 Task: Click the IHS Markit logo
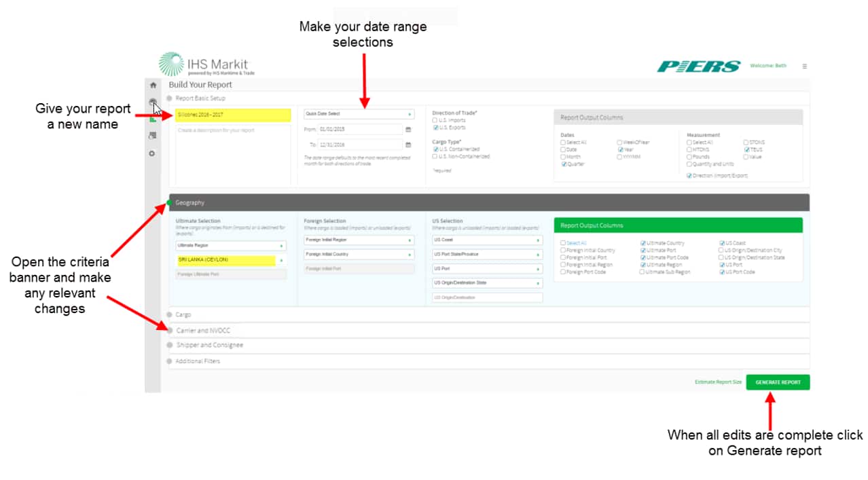207,64
